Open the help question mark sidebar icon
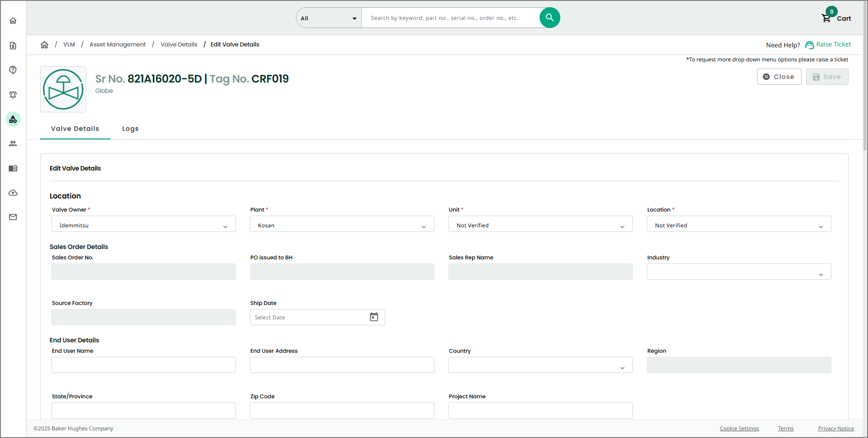Screen dimensions: 868x438 (13, 70)
